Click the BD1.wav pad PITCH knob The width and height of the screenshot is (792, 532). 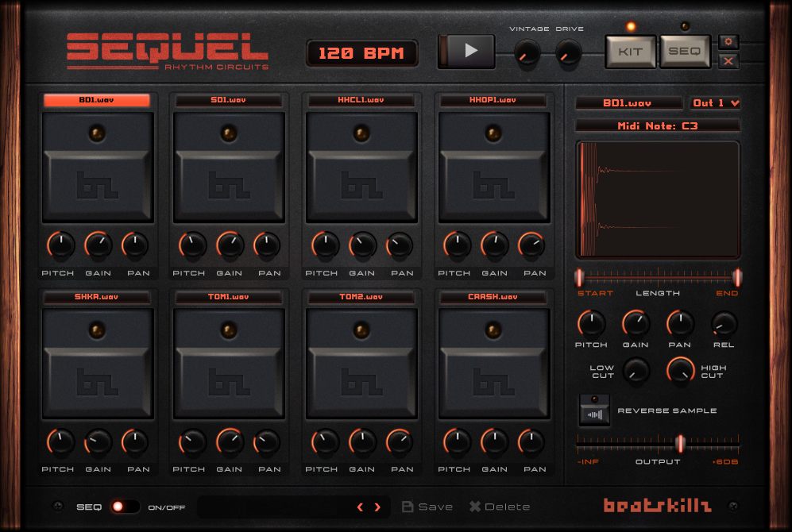point(60,245)
